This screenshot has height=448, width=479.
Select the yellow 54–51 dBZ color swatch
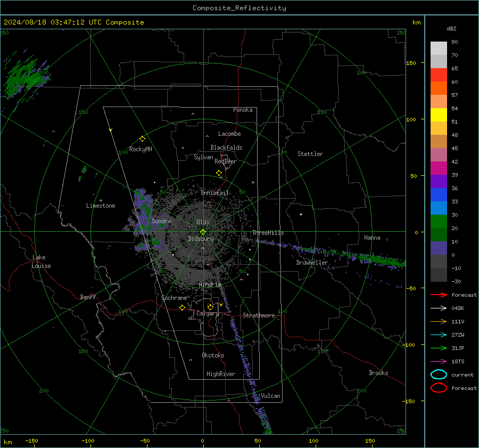click(x=439, y=115)
